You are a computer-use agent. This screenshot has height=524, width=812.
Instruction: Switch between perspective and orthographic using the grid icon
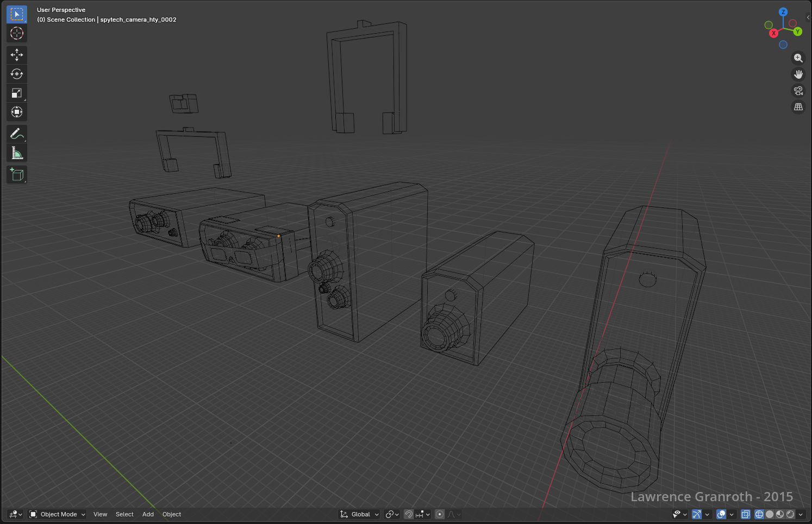pyautogui.click(x=798, y=107)
